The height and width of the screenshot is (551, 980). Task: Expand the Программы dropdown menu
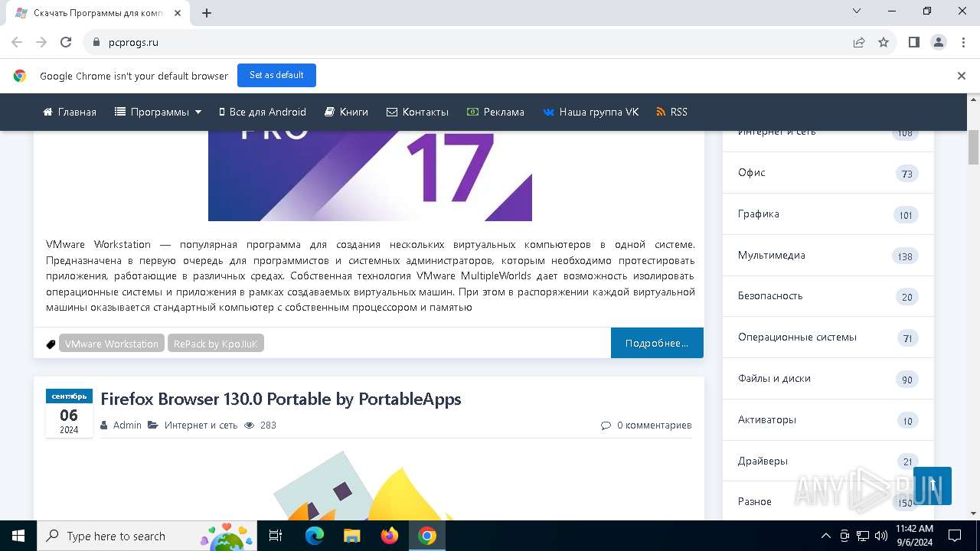coord(158,112)
